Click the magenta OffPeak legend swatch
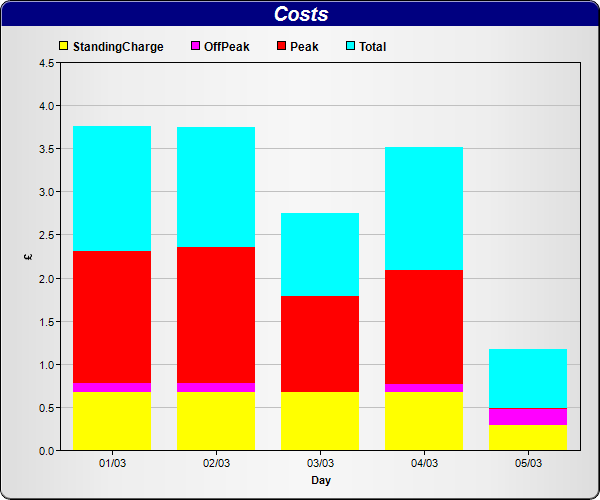 point(195,46)
